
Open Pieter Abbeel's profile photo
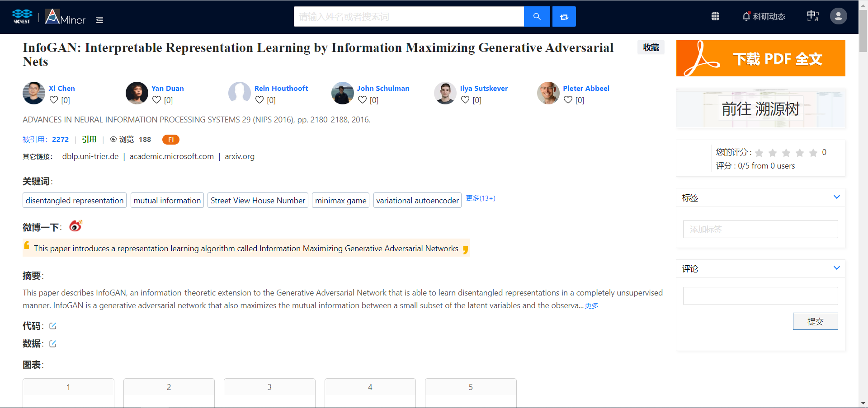tap(548, 93)
